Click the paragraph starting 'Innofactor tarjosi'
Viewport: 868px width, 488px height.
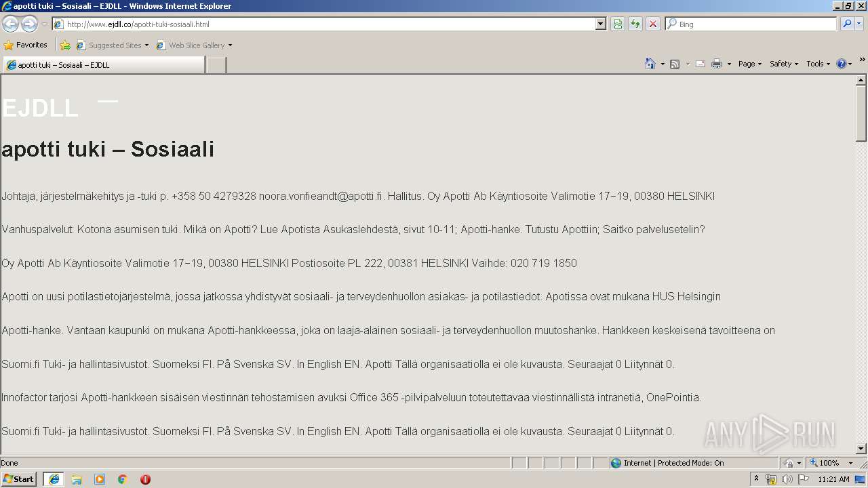point(351,397)
